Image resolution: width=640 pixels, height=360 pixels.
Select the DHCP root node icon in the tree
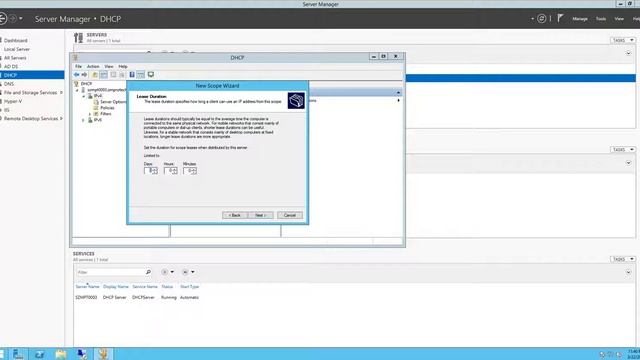click(x=76, y=84)
